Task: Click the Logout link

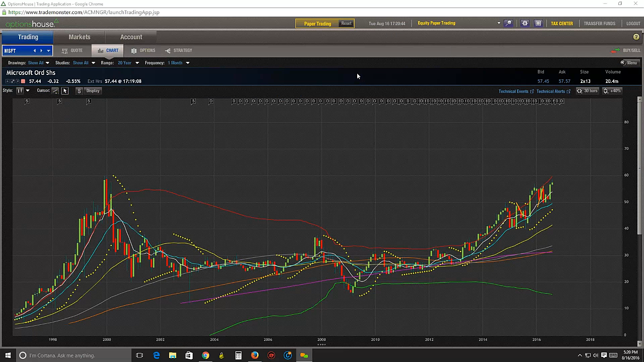Action: (x=633, y=24)
